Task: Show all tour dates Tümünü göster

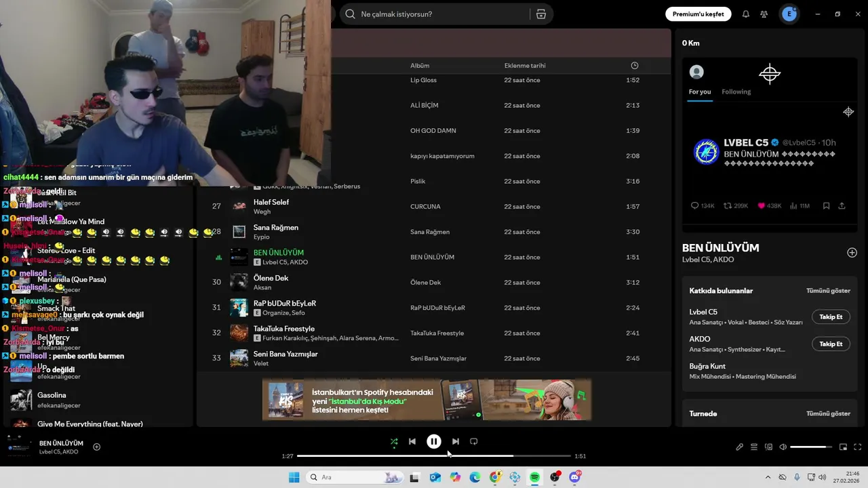Action: (828, 413)
